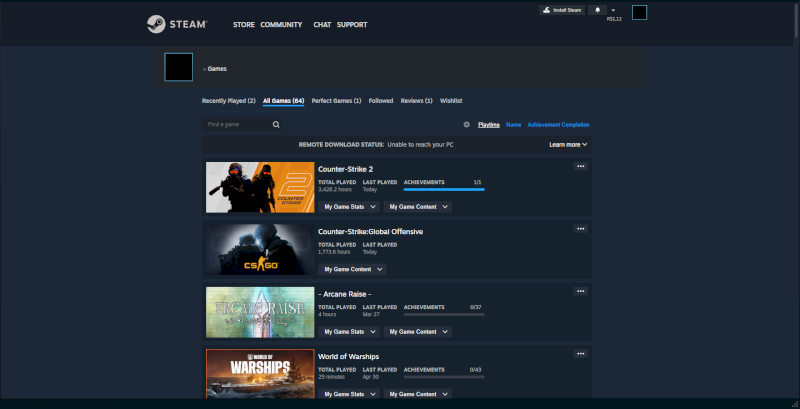Open the gear settings icon beside Playtime
The image size is (800, 409).
coord(466,124)
